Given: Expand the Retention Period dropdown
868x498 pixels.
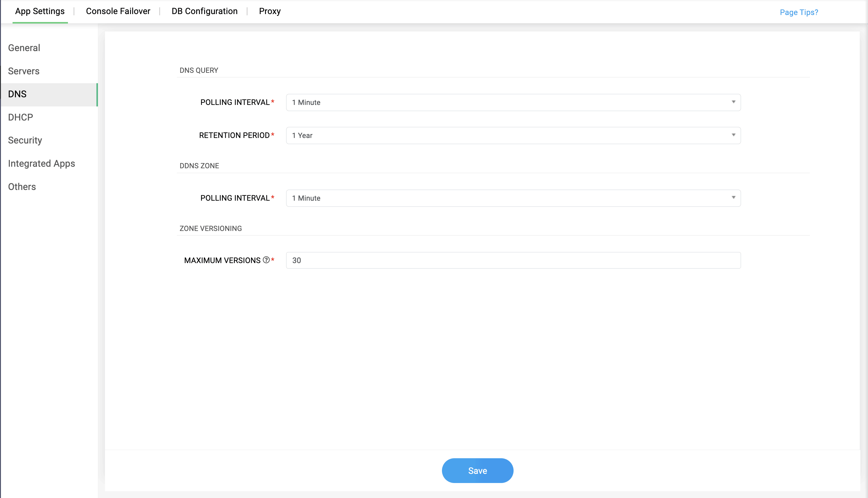Looking at the screenshot, I should point(513,136).
